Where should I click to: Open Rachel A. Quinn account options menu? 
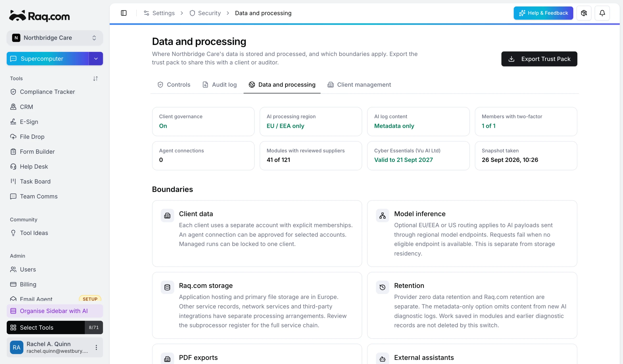pos(96,347)
